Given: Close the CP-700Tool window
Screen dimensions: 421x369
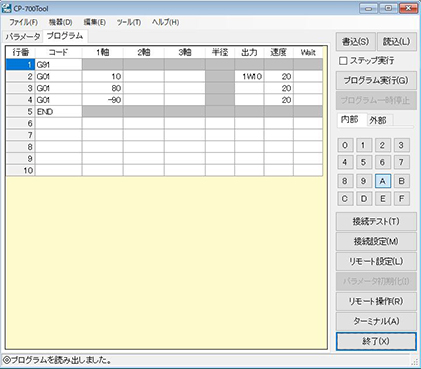Looking at the screenshot, I should 408,8.
